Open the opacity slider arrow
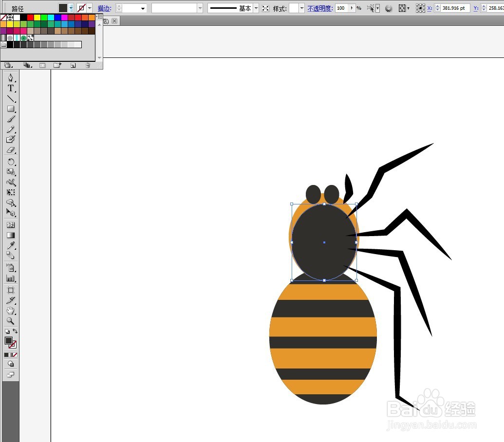 pyautogui.click(x=352, y=8)
